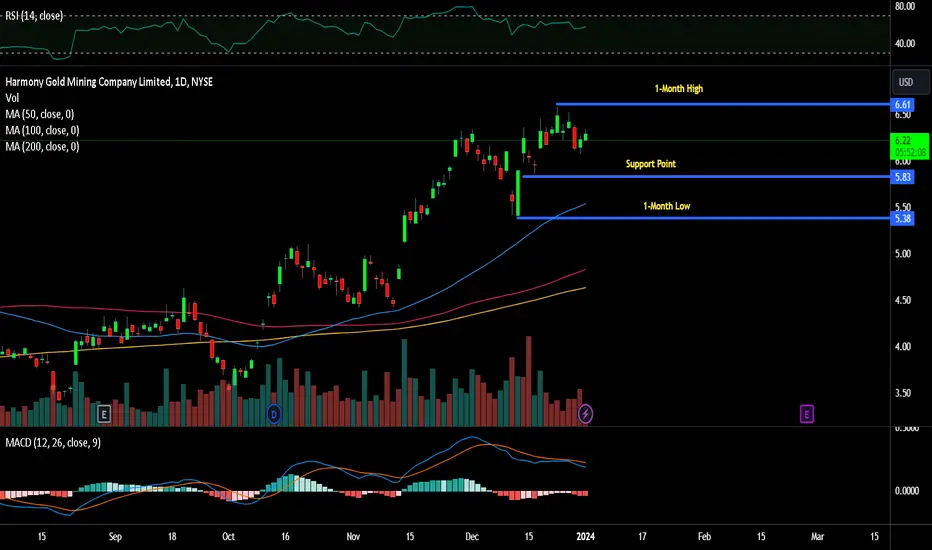The image size is (932, 550).
Task: Click the current price 6.22 label
Action: click(910, 146)
